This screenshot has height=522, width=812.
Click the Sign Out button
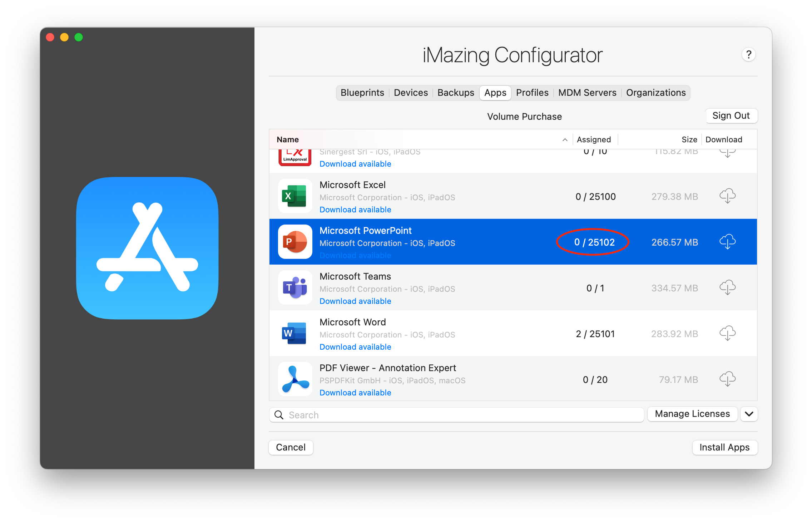pyautogui.click(x=731, y=115)
